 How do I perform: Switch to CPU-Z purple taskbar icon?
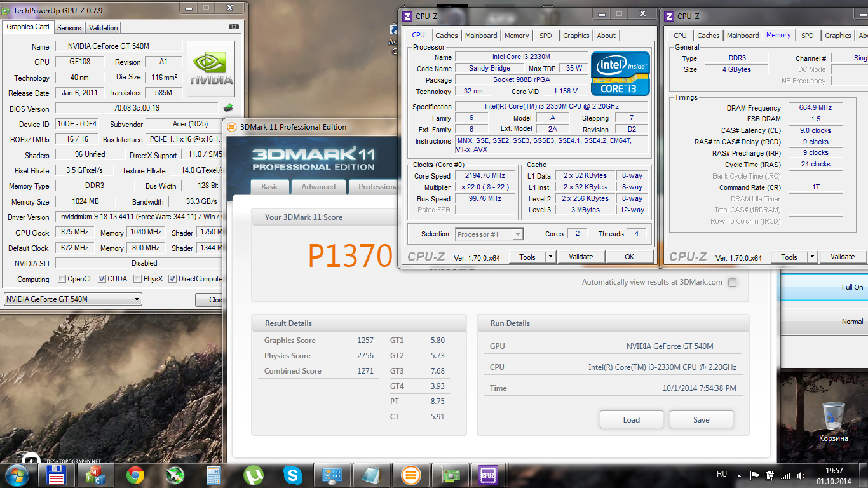pyautogui.click(x=487, y=475)
